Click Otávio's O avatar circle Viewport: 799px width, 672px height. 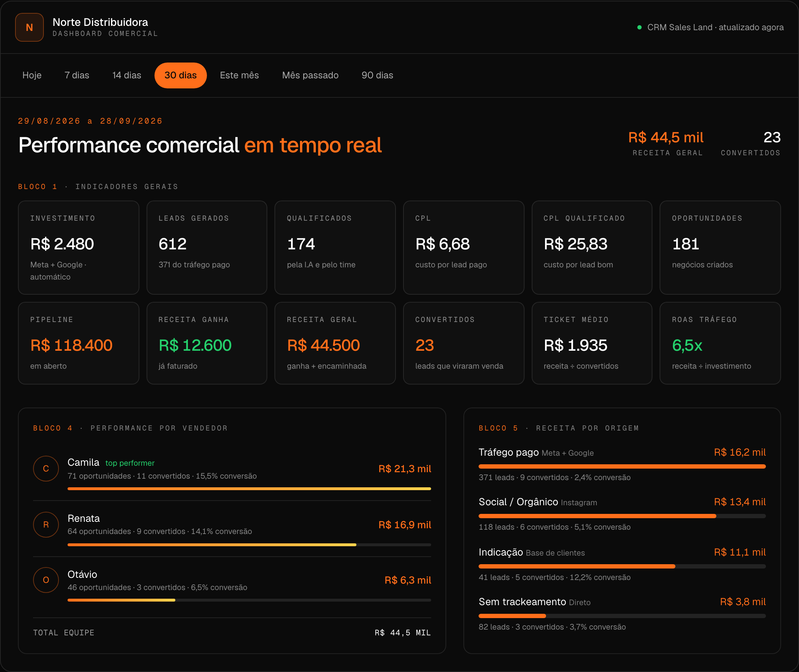[x=46, y=580]
